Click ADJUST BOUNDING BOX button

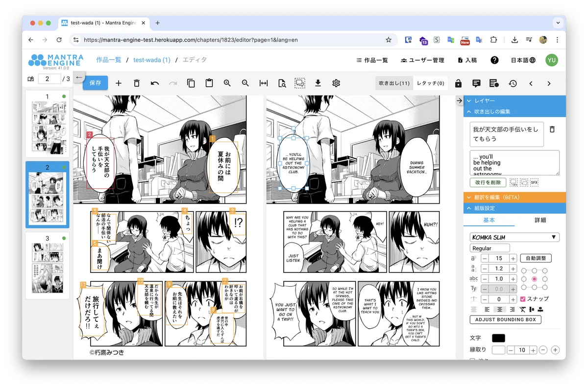pyautogui.click(x=506, y=319)
